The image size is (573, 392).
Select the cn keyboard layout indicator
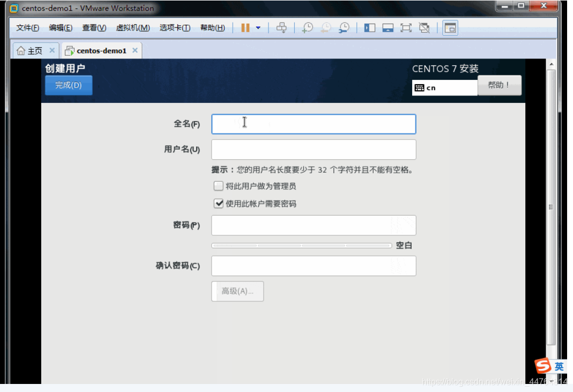(x=445, y=88)
